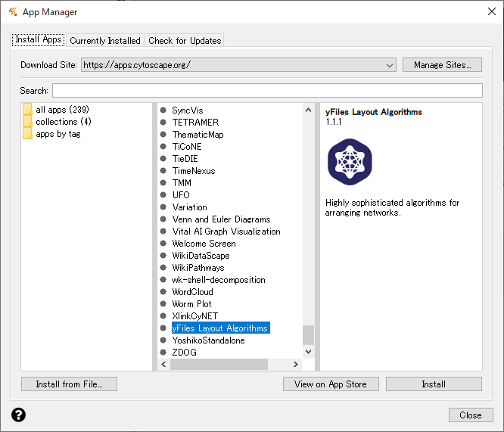Click the help question mark icon

click(x=18, y=415)
